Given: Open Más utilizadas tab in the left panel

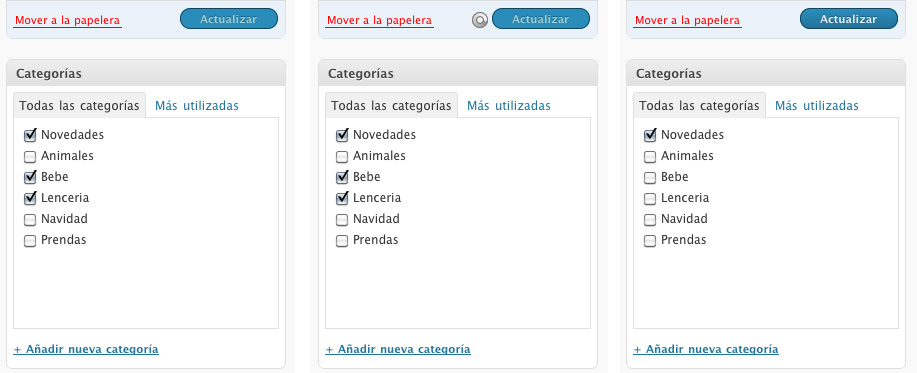Looking at the screenshot, I should click(196, 106).
